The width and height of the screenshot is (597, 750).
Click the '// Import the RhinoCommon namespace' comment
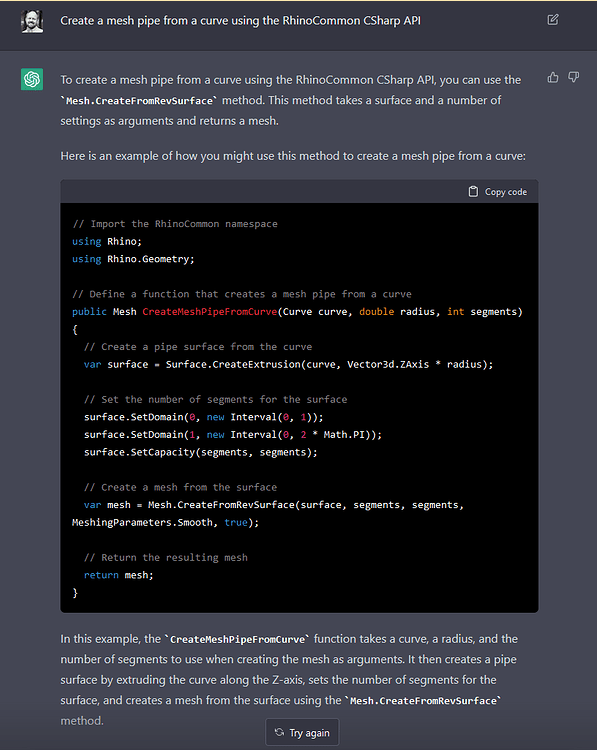point(175,224)
